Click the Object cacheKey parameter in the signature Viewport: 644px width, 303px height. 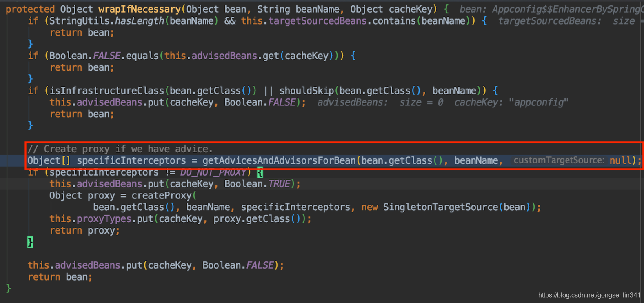coord(392,9)
